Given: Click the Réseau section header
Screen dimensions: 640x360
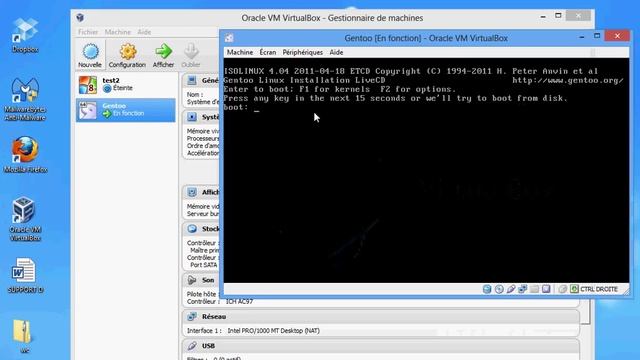Looking at the screenshot, I should coord(381,316).
